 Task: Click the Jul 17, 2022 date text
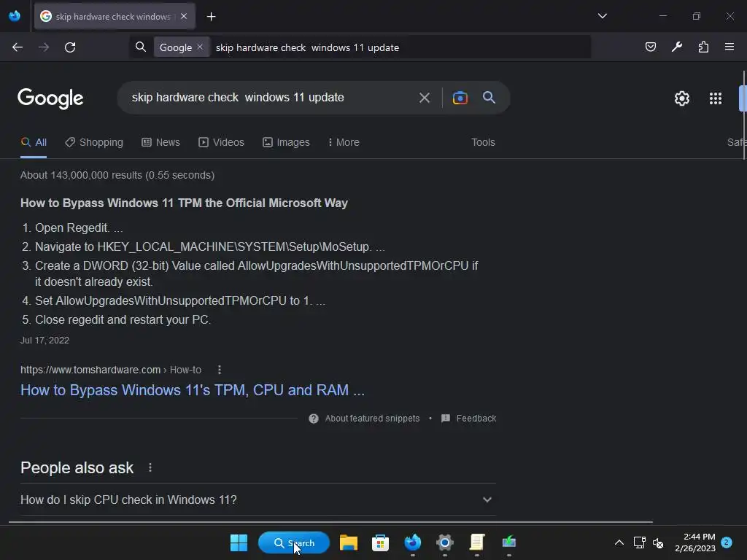[44, 341]
